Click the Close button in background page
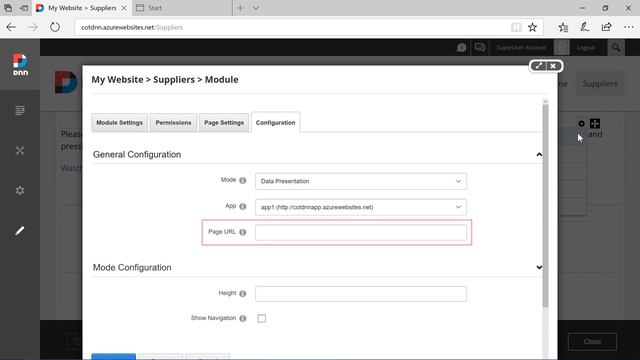The width and height of the screenshot is (640, 360). (592, 342)
